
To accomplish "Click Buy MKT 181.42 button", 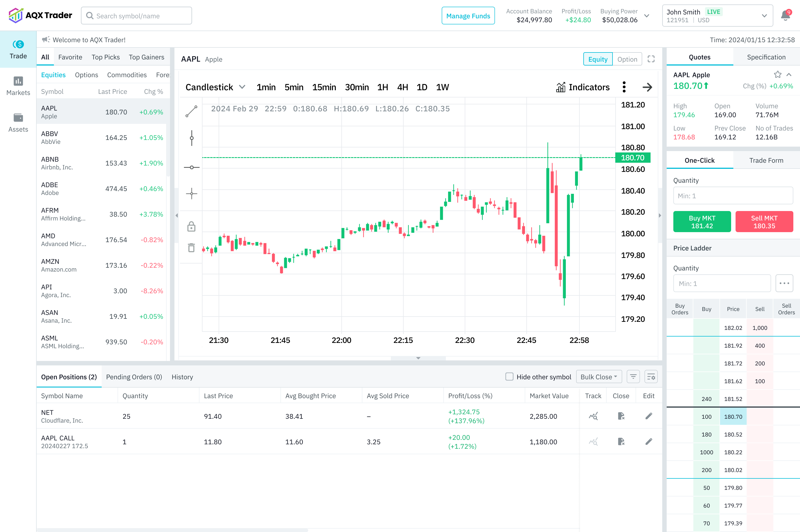I will tap(702, 222).
